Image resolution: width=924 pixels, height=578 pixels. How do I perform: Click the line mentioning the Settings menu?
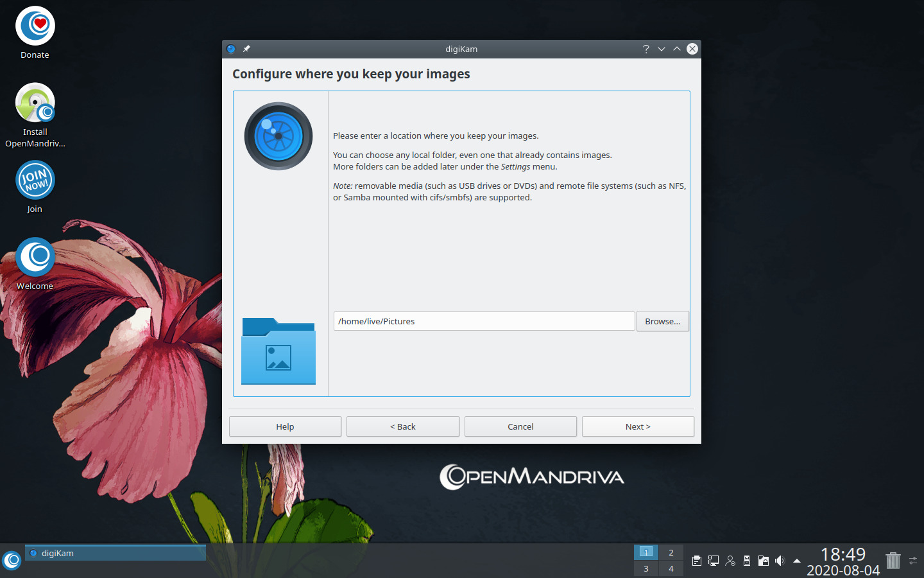click(x=445, y=166)
